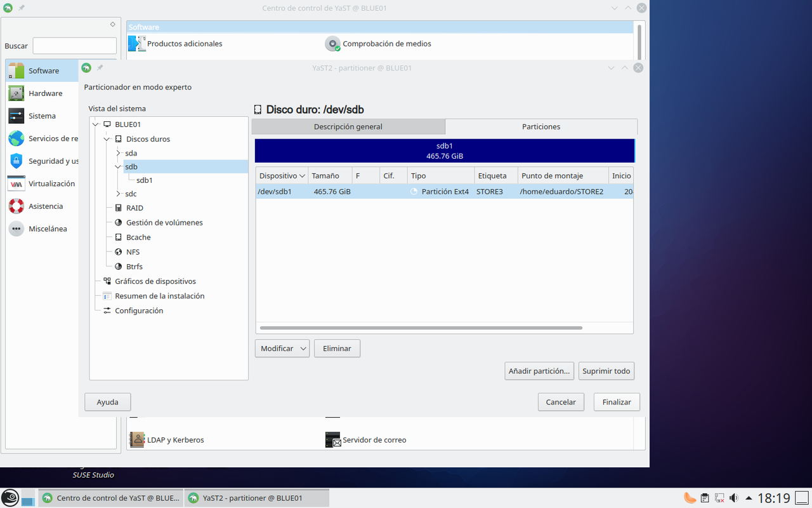
Task: Click Dispositivo column header sort arrow
Action: click(302, 176)
